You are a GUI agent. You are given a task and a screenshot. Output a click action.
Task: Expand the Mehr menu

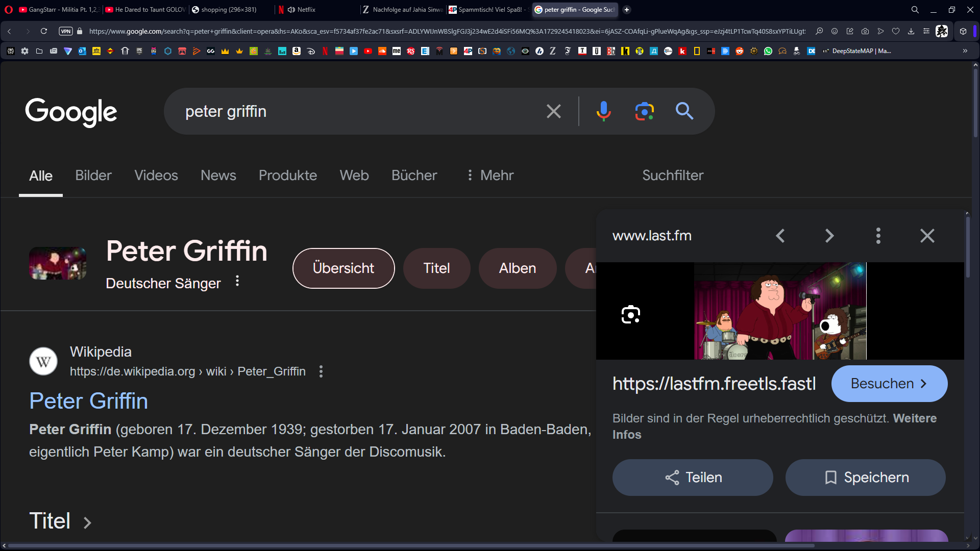click(490, 176)
